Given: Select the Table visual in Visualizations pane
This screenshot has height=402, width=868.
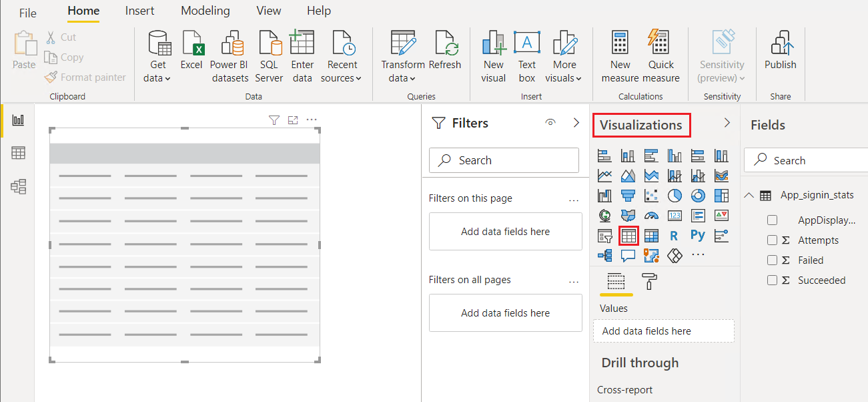Looking at the screenshot, I should pos(628,235).
